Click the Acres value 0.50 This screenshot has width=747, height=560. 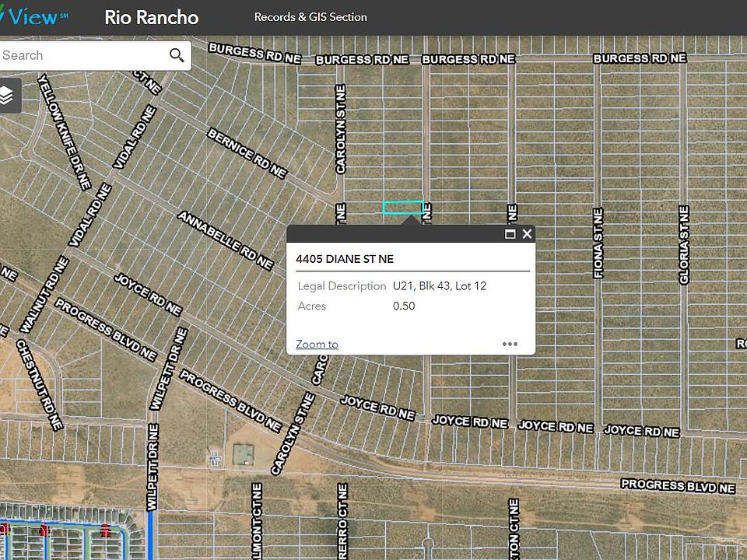coord(404,306)
